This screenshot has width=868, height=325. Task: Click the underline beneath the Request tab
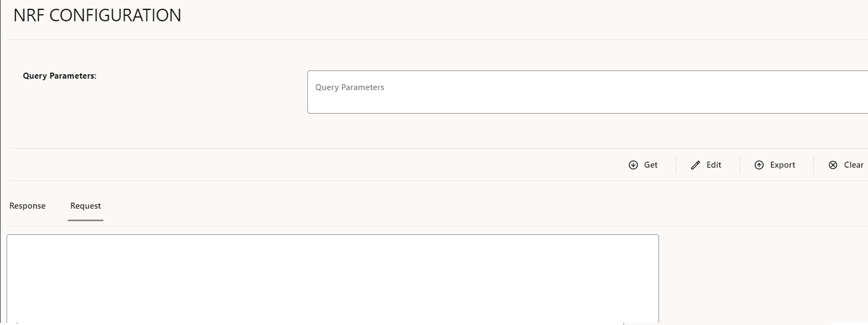85,220
